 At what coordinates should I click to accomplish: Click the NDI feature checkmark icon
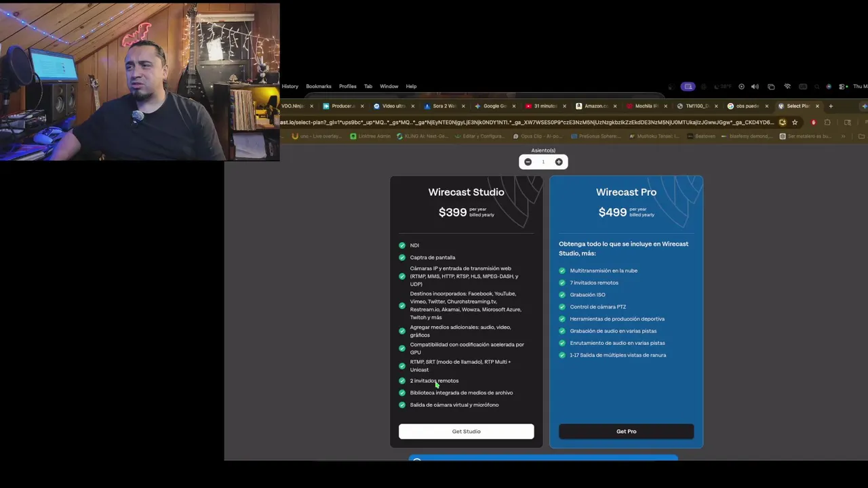[402, 245]
